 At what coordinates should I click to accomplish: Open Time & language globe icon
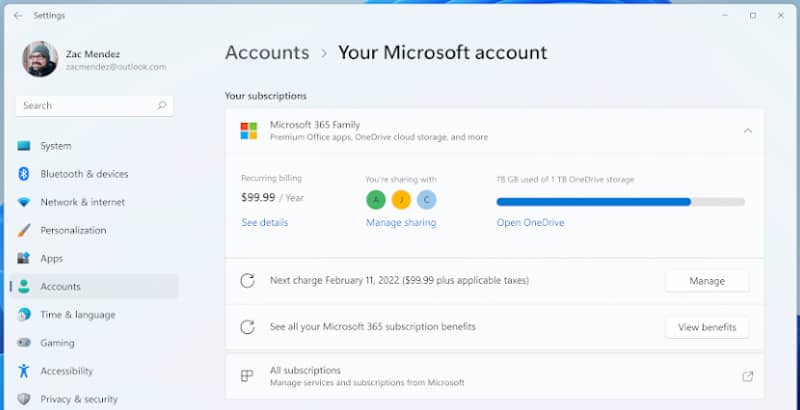click(x=23, y=315)
